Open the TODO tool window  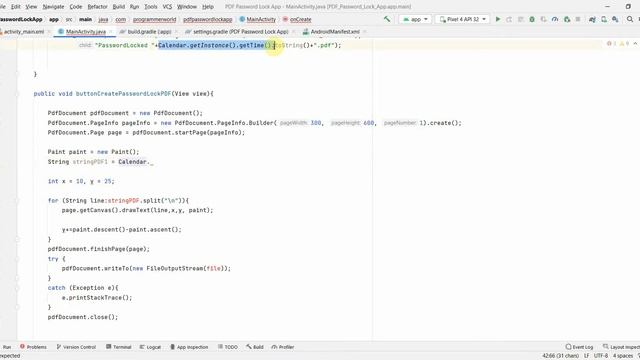[228, 347]
